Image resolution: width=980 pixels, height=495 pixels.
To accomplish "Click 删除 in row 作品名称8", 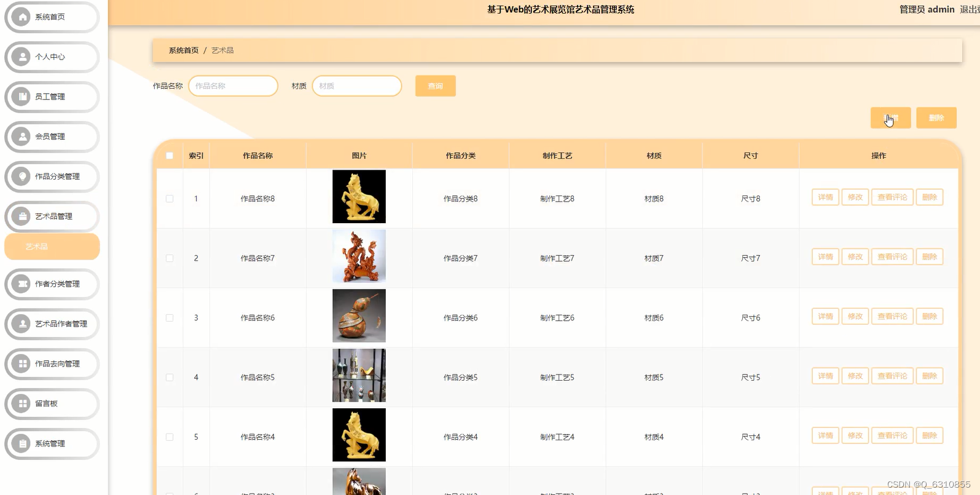I will point(930,197).
